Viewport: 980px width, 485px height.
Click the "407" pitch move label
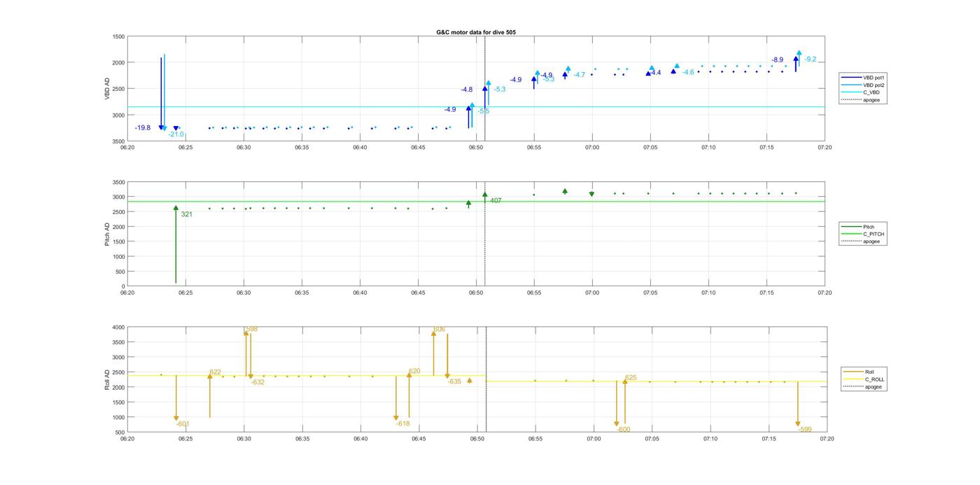[x=496, y=201]
